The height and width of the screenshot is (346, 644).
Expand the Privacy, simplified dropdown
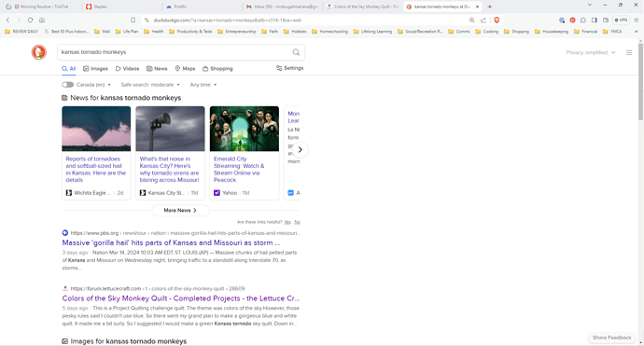(591, 52)
